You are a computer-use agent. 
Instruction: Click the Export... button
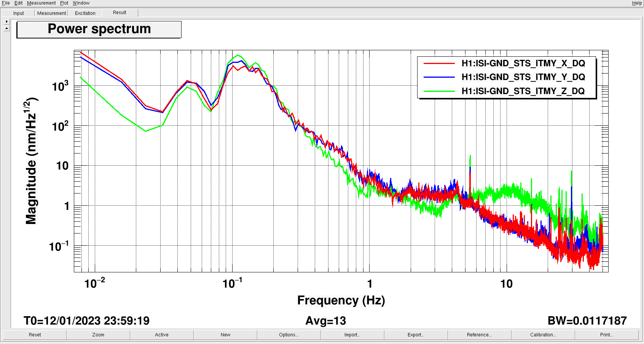coord(416,335)
